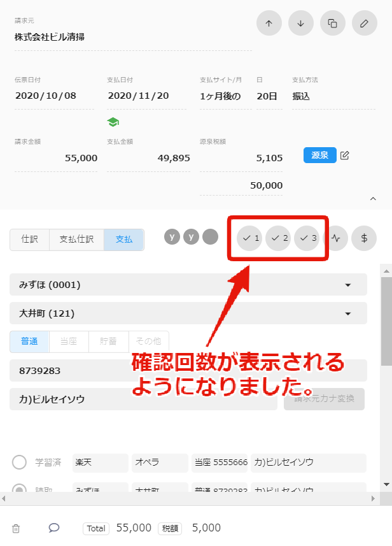Open the comment speech bubble icon

(54, 528)
